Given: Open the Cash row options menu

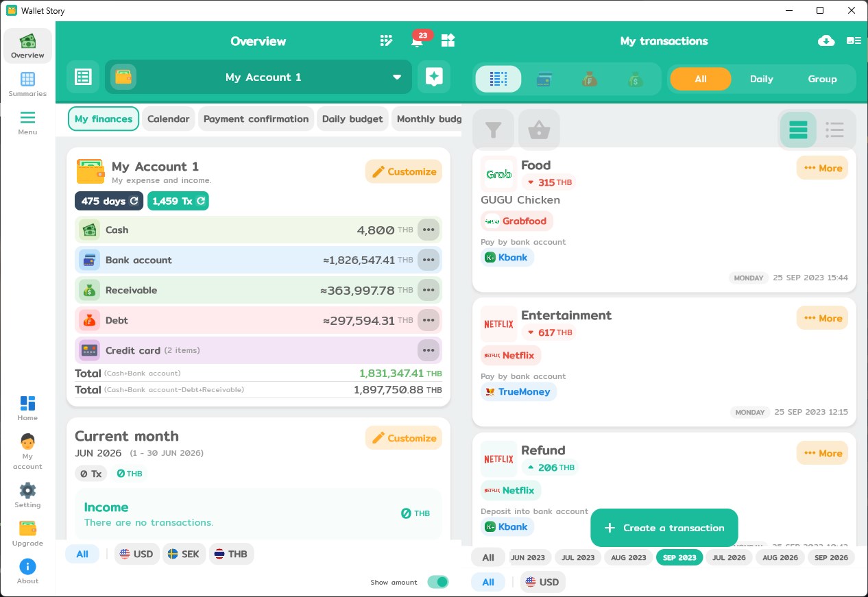Looking at the screenshot, I should tap(429, 230).
